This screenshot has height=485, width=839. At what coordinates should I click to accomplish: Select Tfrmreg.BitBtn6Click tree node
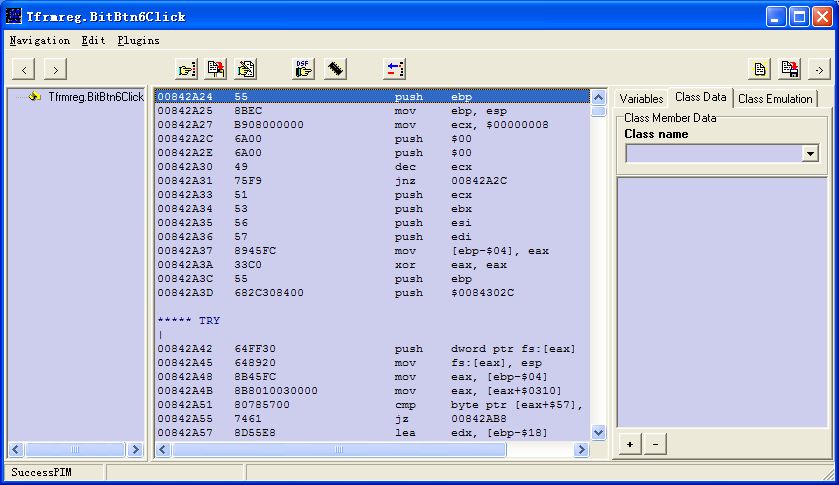[96, 97]
